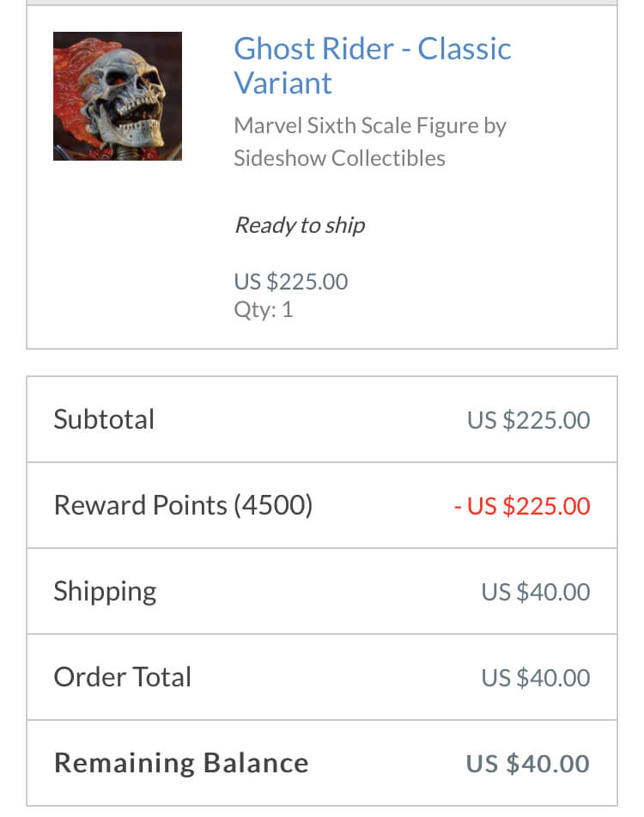Click the red reward discount amount
The width and height of the screenshot is (644, 817).
point(522,506)
